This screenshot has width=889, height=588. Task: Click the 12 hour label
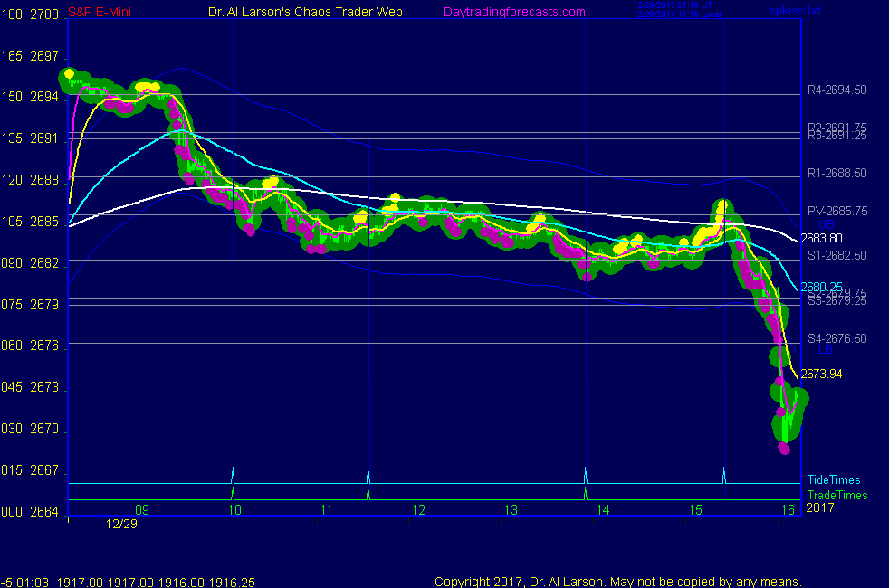418,510
